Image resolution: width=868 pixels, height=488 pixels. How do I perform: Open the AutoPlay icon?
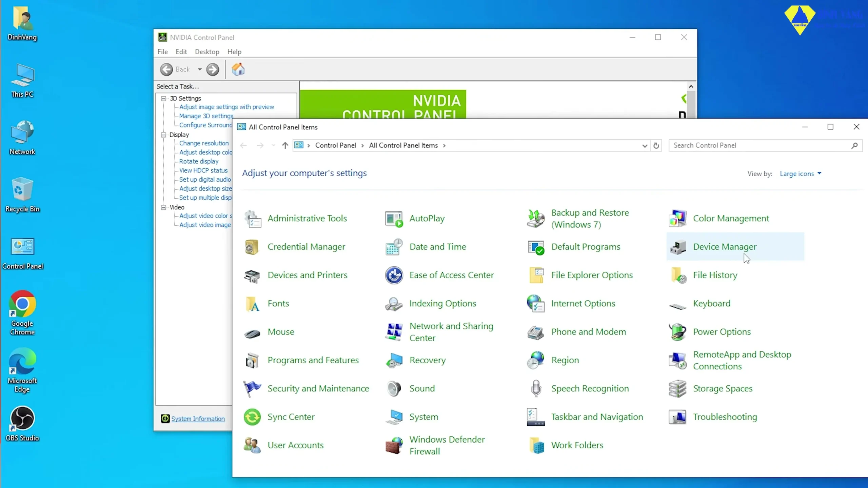coord(394,219)
